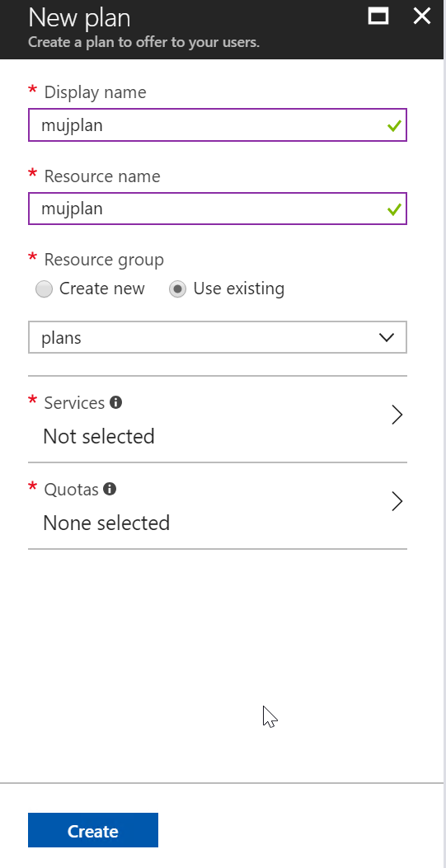The width and height of the screenshot is (446, 868).
Task: Click the Services info icon
Action: [115, 402]
